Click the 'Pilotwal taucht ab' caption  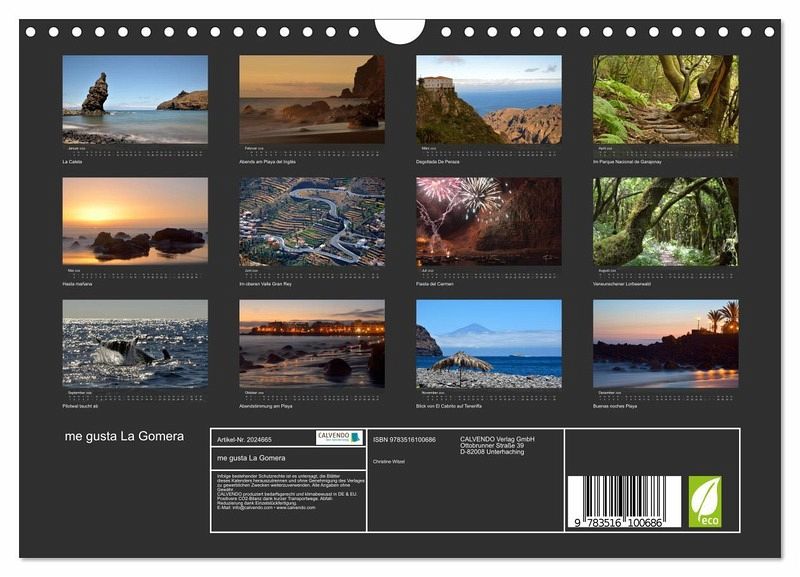point(80,406)
